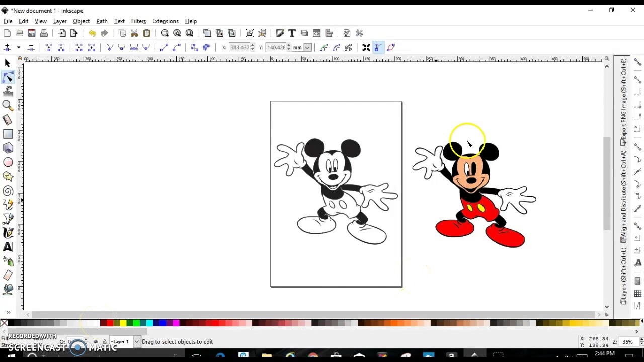Open the Fill and Stroke dialog icon
Screen dimensions: 644x362
pyautogui.click(x=280, y=33)
